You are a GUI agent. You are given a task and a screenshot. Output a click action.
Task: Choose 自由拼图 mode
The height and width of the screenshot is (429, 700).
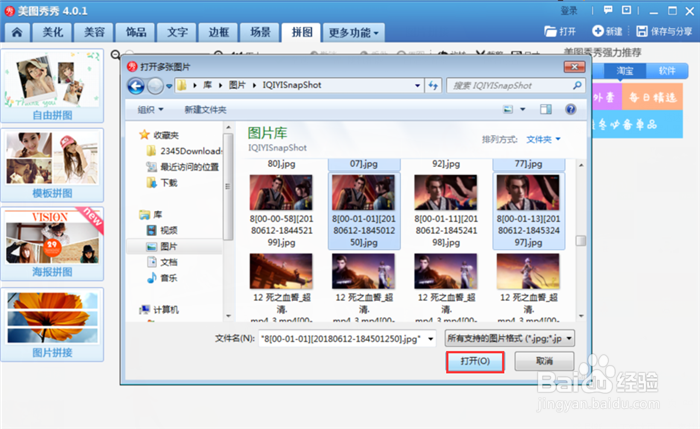click(52, 86)
